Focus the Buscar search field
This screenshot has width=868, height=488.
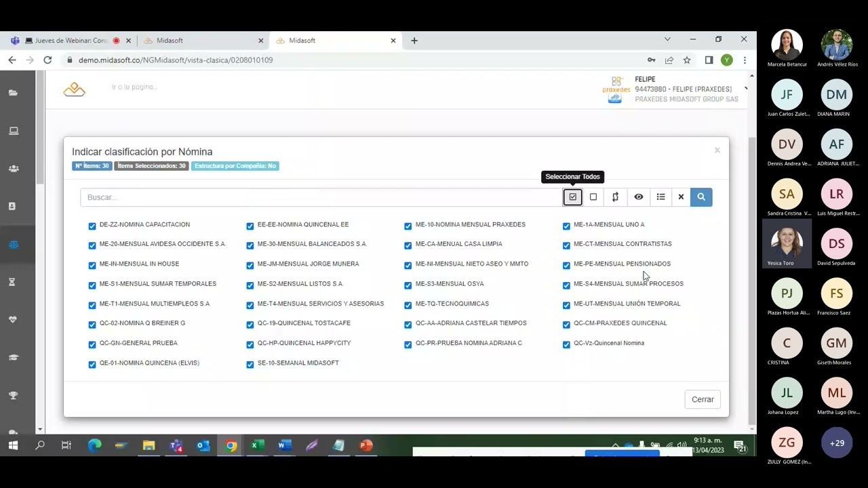click(321, 197)
